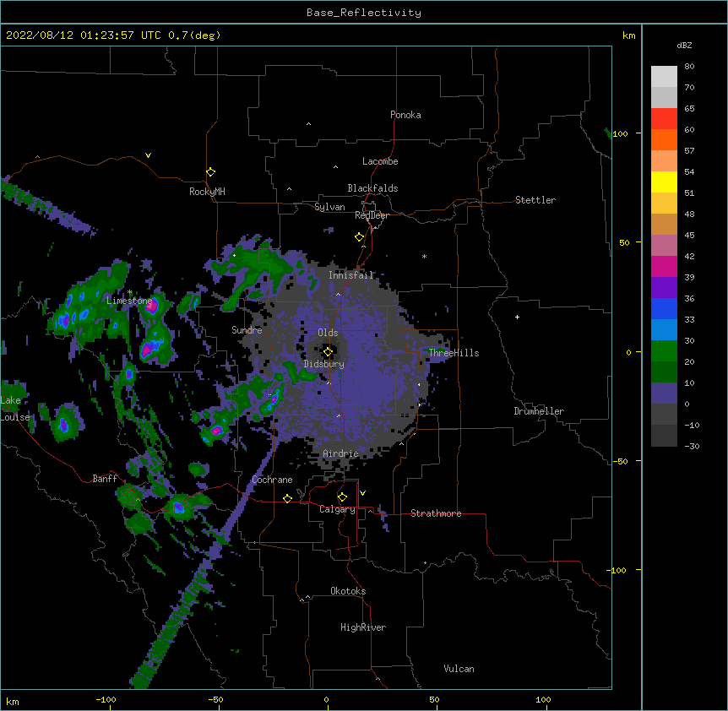
Task: Click the Ponoka city label
Action: (x=405, y=115)
